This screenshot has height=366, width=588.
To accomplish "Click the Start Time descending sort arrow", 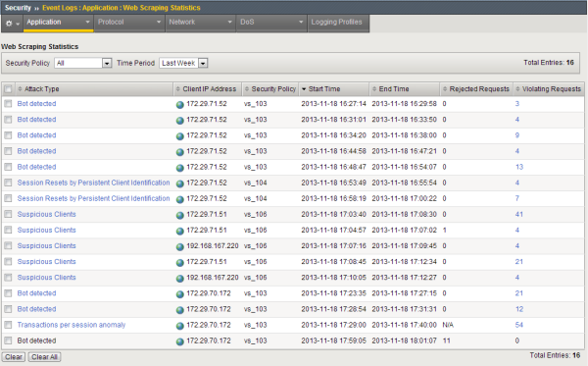I will coord(304,89).
